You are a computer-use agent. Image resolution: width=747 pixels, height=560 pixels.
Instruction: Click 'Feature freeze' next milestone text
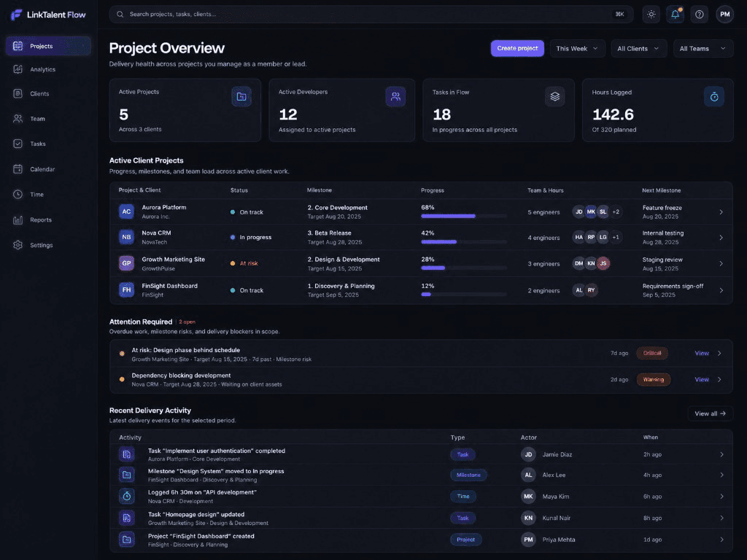pyautogui.click(x=662, y=208)
